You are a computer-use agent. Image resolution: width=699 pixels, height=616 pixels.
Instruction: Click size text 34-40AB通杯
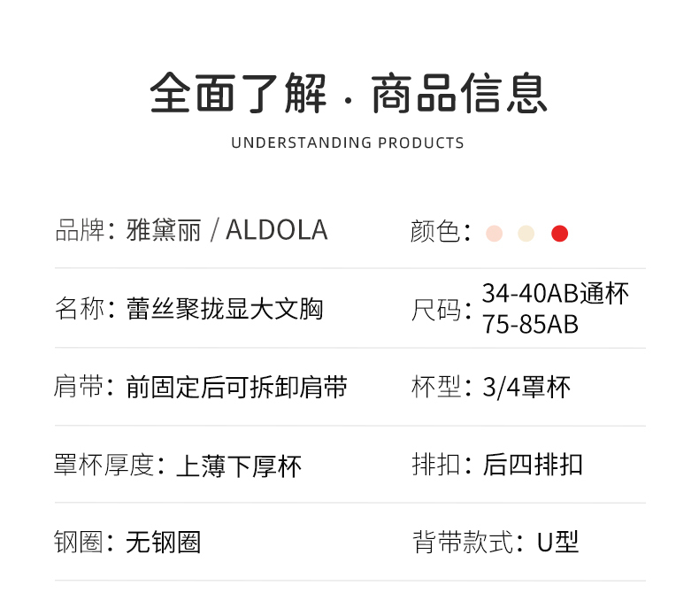coord(556,294)
